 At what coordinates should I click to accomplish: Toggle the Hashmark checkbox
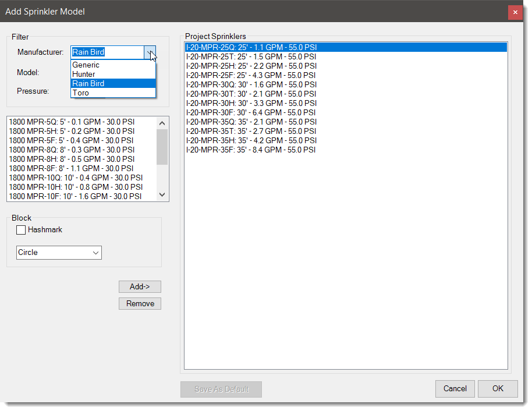[21, 230]
